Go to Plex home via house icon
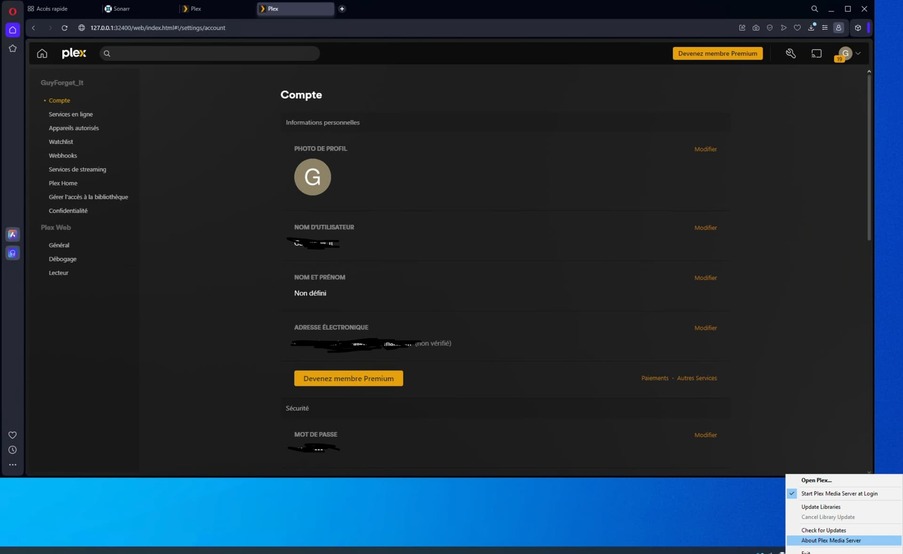903x554 pixels. (x=42, y=54)
